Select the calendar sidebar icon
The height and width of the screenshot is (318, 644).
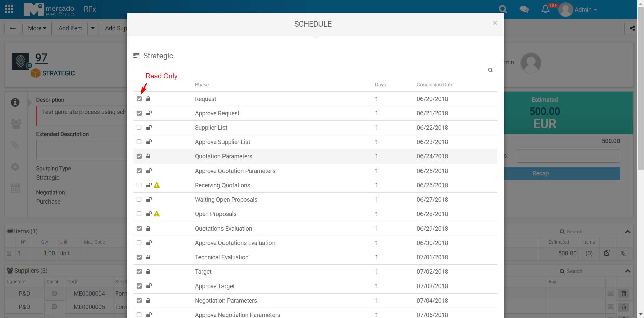[x=15, y=188]
